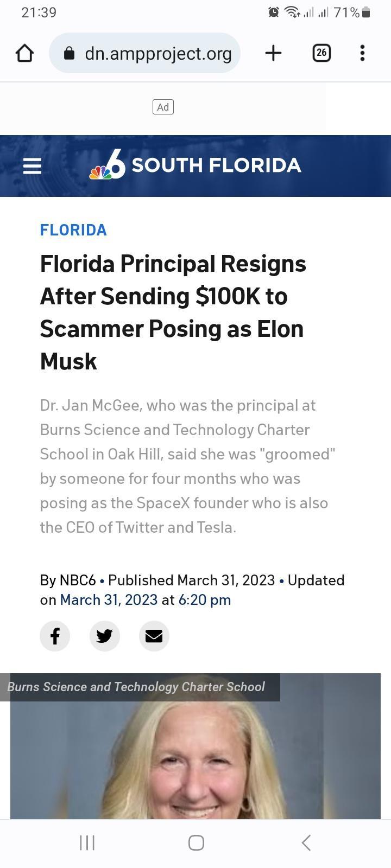Open the FLORIDA section link

click(73, 229)
